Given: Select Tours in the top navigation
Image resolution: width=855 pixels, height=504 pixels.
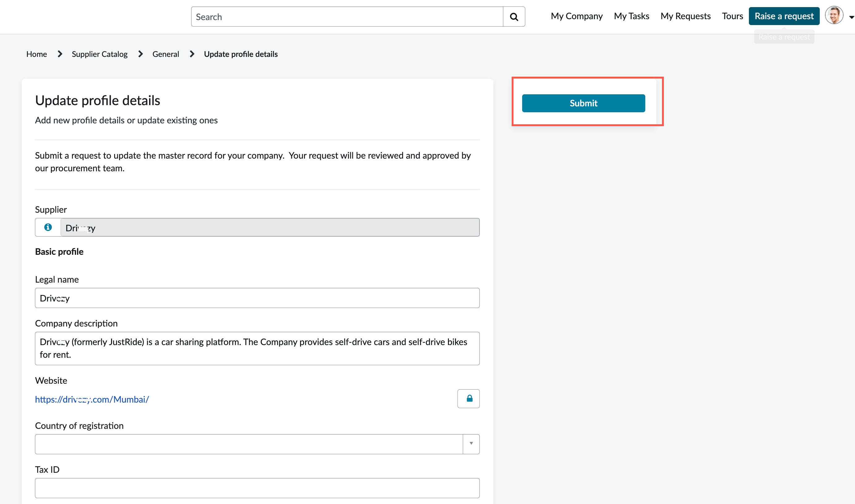Looking at the screenshot, I should (x=732, y=16).
